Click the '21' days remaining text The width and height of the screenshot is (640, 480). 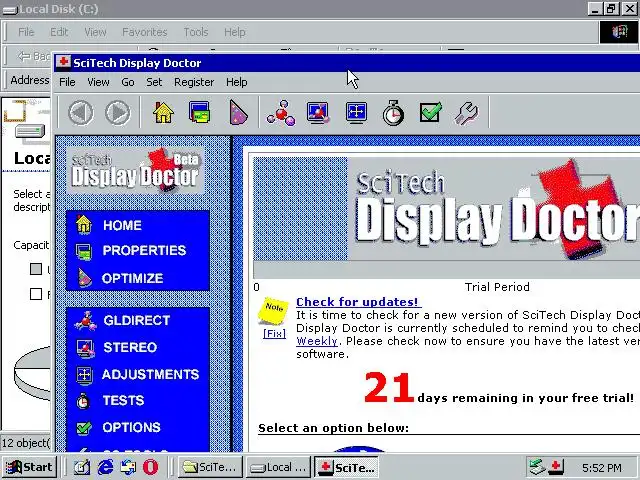pos(389,387)
